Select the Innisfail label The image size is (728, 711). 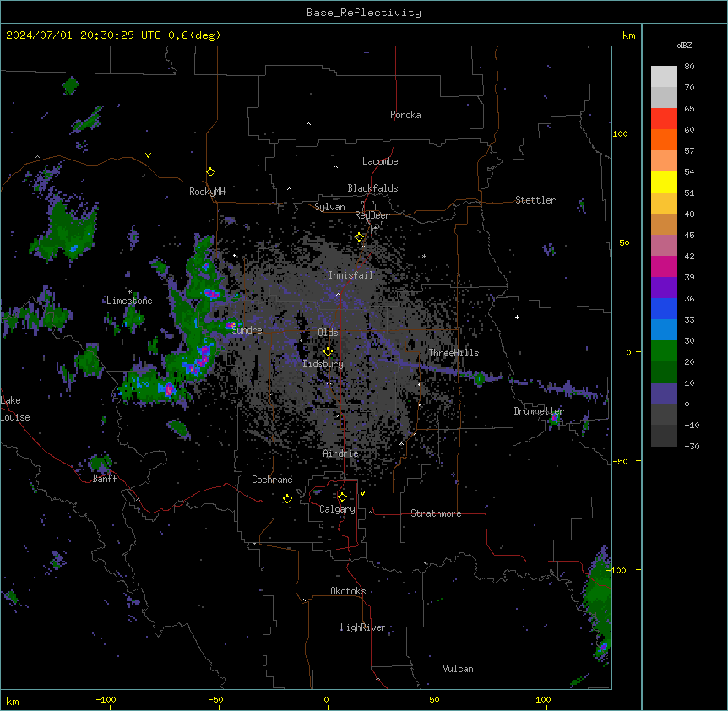coord(350,275)
